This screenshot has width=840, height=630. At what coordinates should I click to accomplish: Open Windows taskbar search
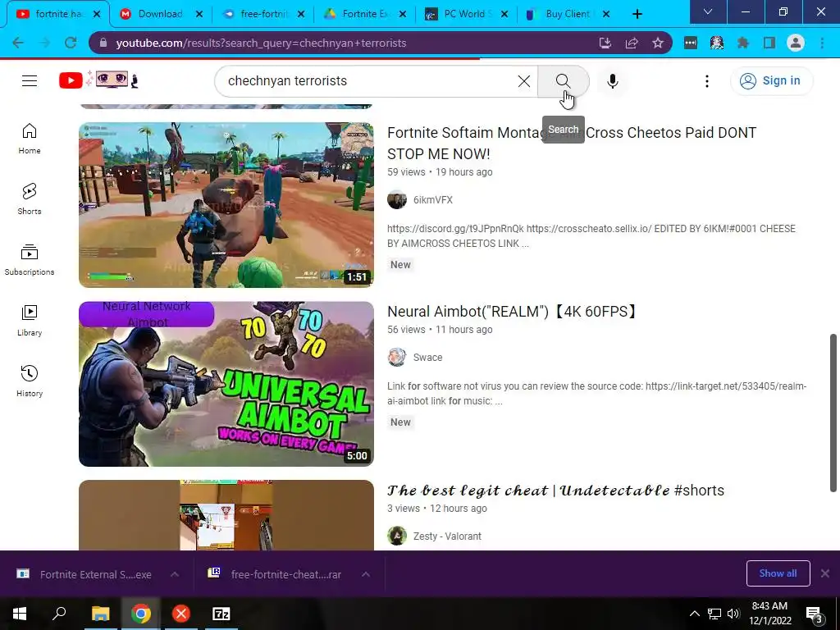59,614
